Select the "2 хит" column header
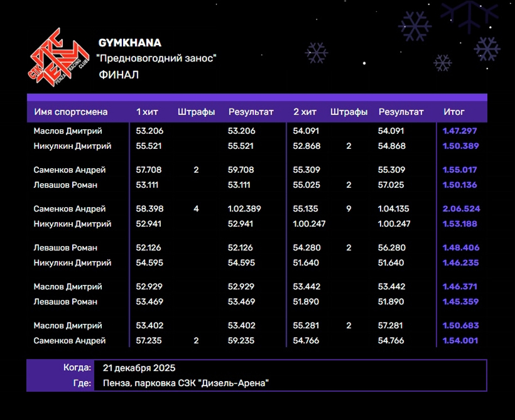 304,112
